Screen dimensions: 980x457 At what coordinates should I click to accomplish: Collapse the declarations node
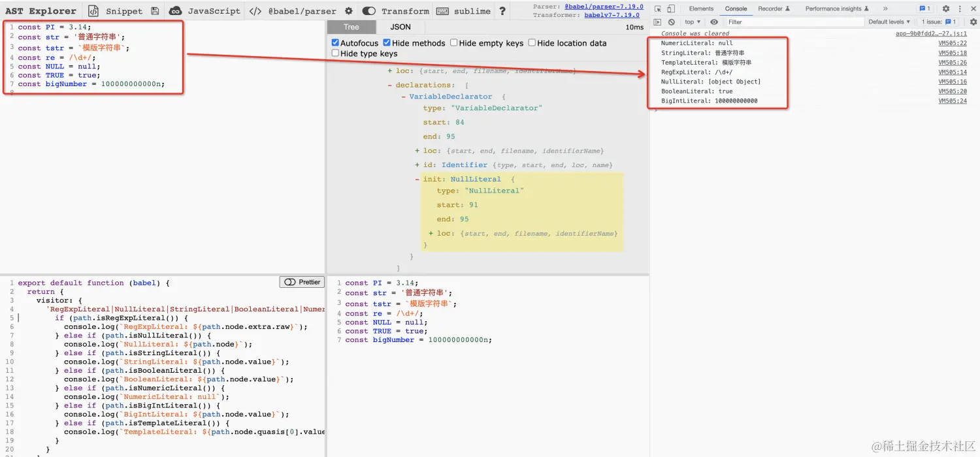390,85
